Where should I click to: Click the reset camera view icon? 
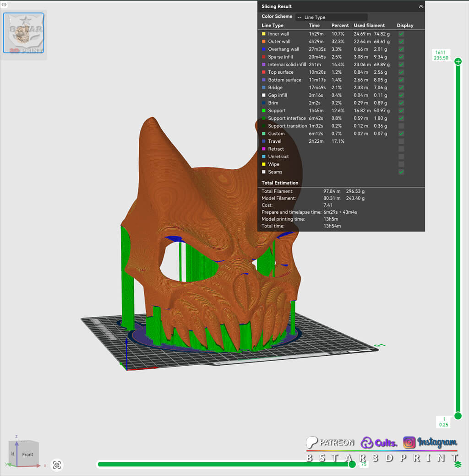pyautogui.click(x=57, y=465)
